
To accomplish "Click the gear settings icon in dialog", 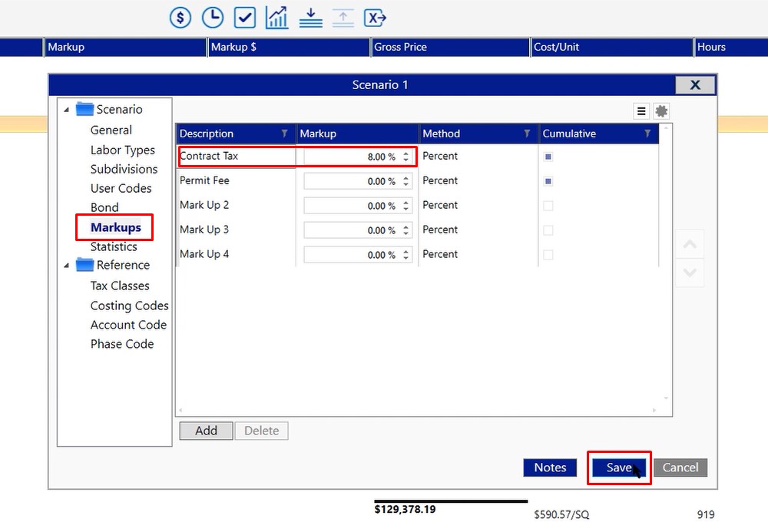I will pyautogui.click(x=661, y=111).
